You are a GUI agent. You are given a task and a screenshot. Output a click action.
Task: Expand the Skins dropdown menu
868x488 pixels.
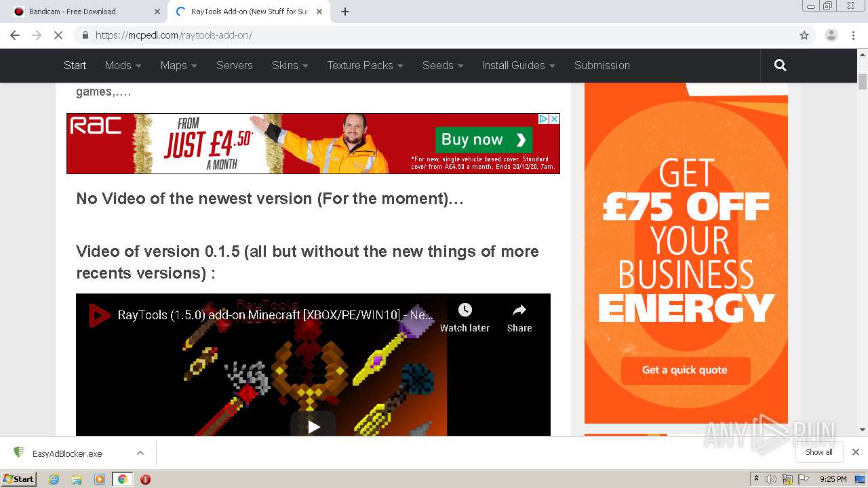290,65
